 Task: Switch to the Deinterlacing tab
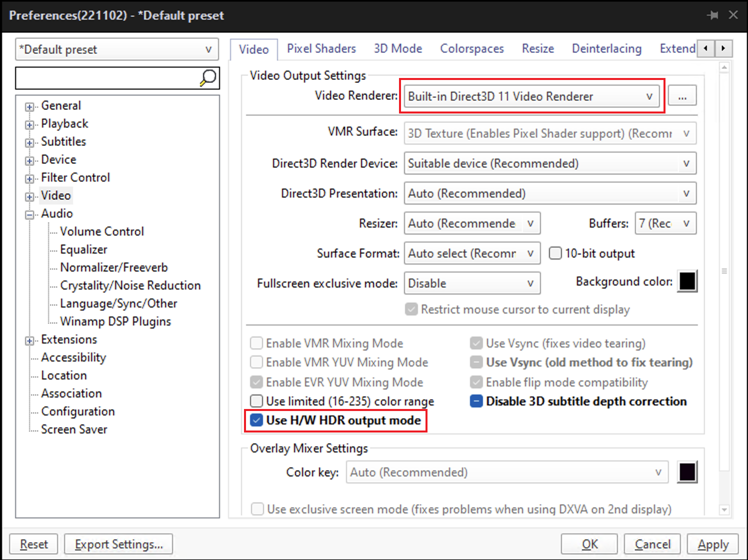[x=606, y=48]
